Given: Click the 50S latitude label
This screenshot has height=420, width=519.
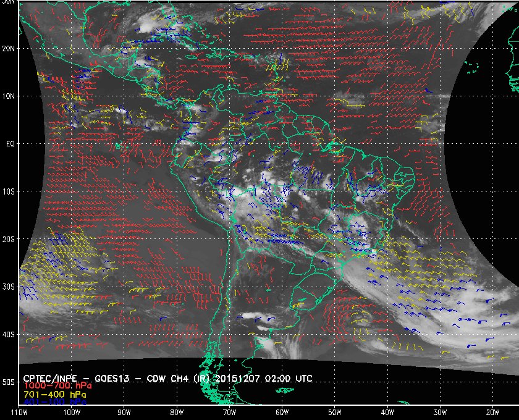Looking at the screenshot, I should [9, 382].
